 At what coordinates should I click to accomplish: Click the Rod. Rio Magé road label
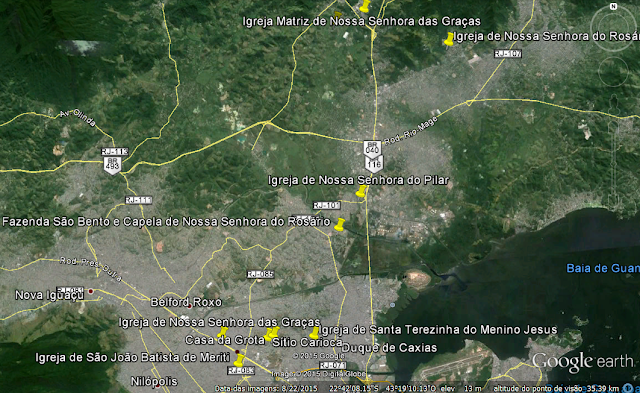pos(411,131)
